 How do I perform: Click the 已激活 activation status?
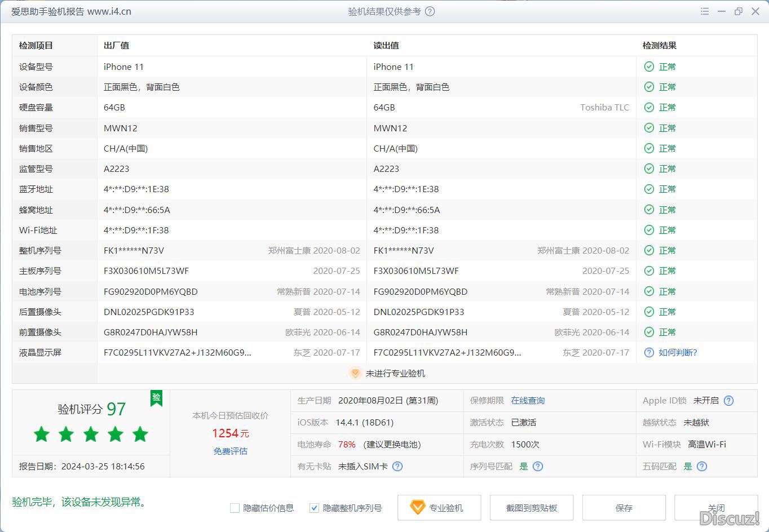524,422
